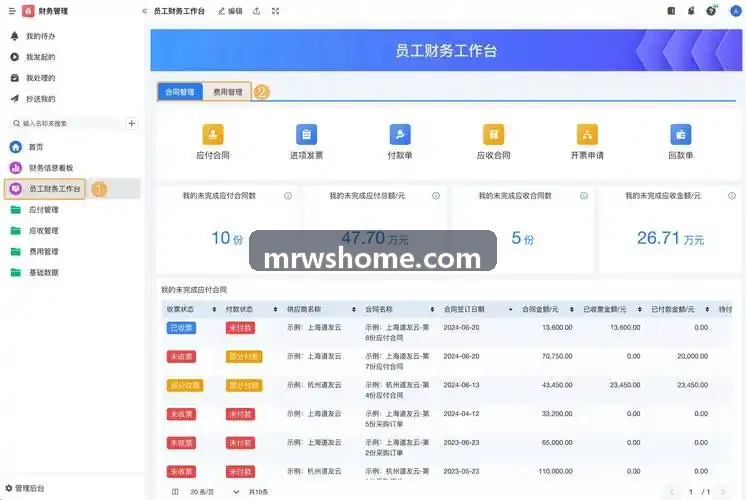746x500 pixels.
Task: Open contract 上海道友云-第8份应付合同
Action: tap(397, 333)
